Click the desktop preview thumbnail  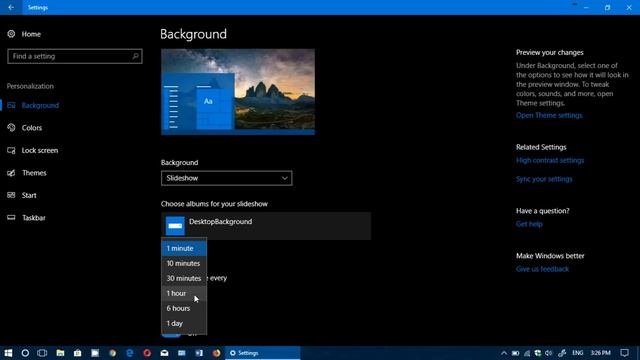pyautogui.click(x=238, y=92)
